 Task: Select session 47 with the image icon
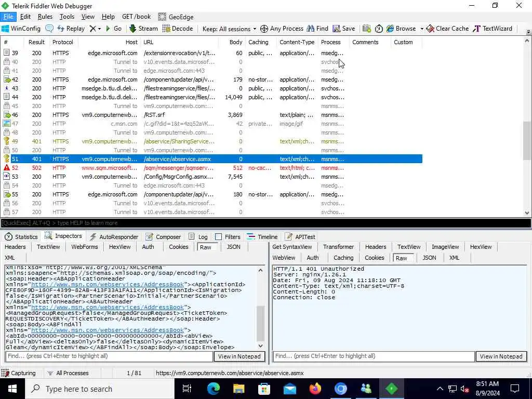(x=212, y=124)
